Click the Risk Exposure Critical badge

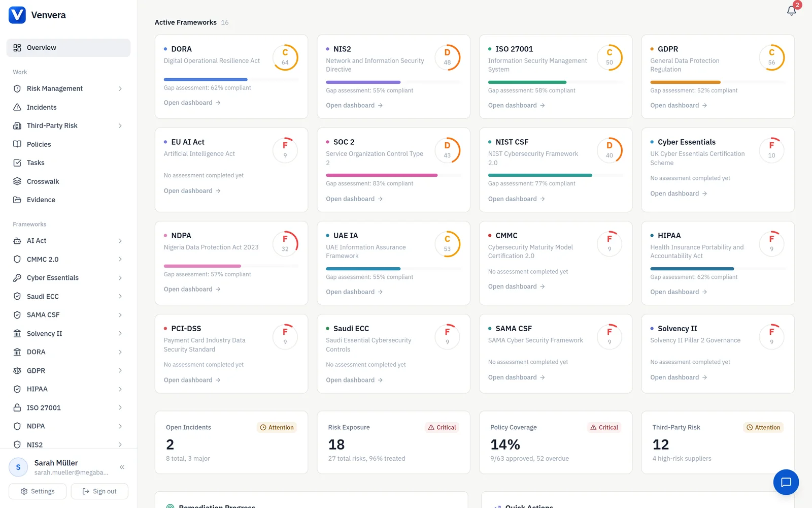pos(442,427)
